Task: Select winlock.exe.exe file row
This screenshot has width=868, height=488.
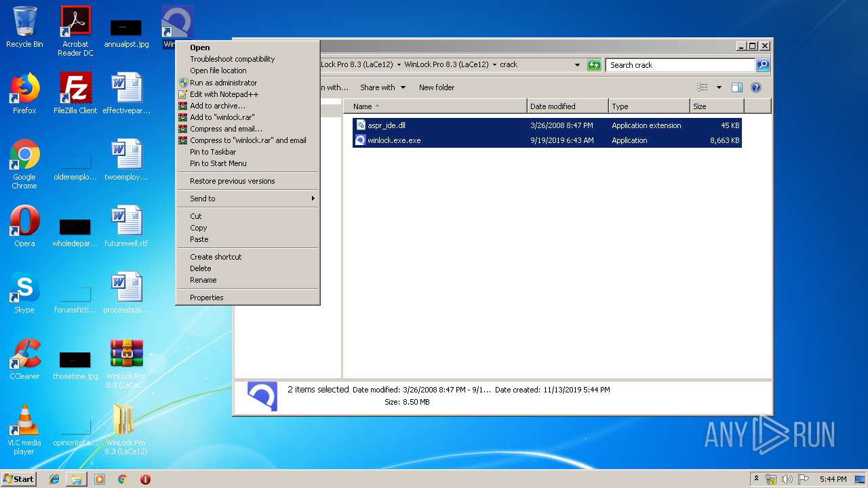Action: 547,140
